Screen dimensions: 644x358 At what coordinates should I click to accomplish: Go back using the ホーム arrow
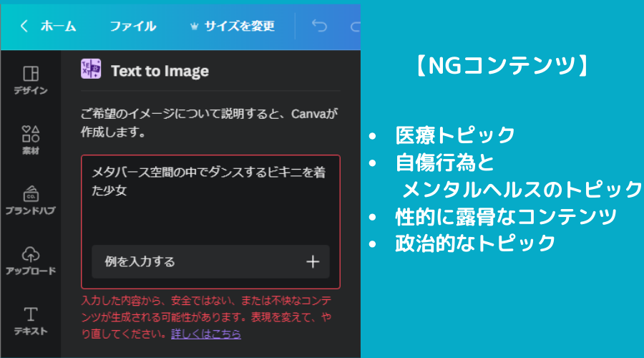coord(24,26)
